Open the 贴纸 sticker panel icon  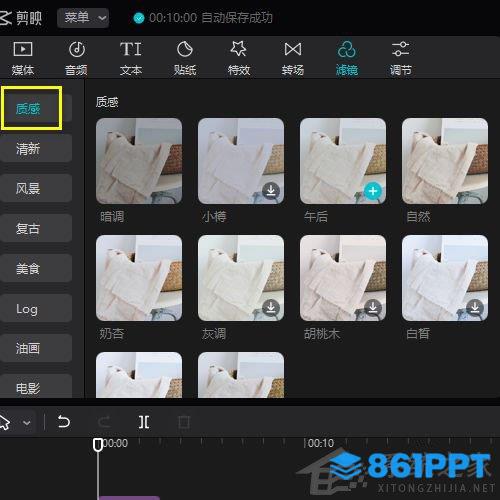click(185, 49)
